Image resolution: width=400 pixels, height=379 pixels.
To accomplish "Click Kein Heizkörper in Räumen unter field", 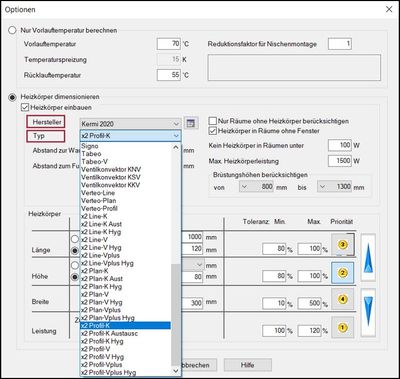I will (x=340, y=145).
